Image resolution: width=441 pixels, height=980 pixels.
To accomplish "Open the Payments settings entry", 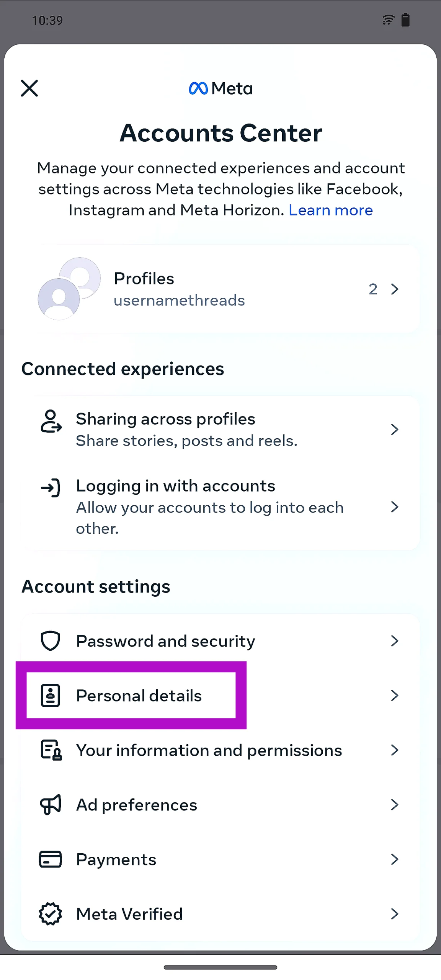I will point(116,859).
